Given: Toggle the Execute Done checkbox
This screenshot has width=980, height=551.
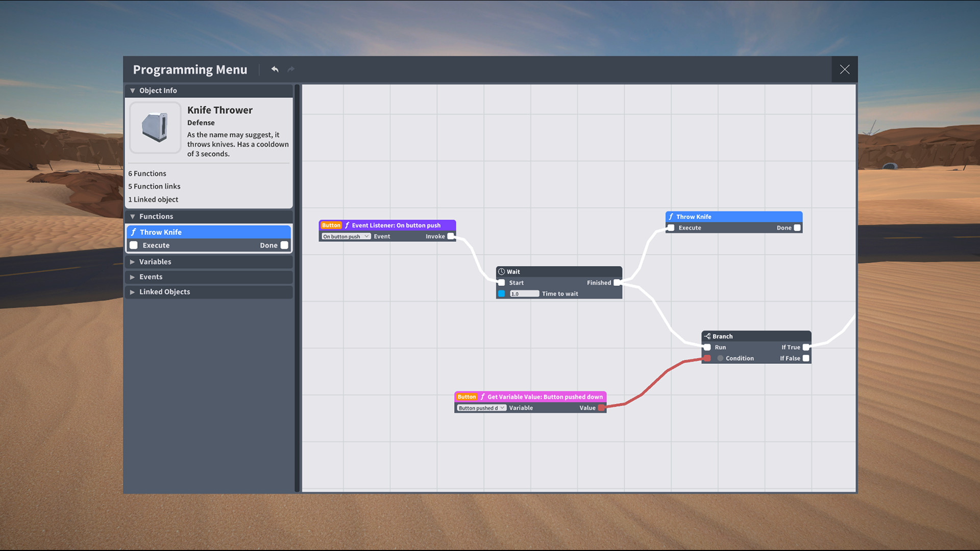Looking at the screenshot, I should [283, 245].
